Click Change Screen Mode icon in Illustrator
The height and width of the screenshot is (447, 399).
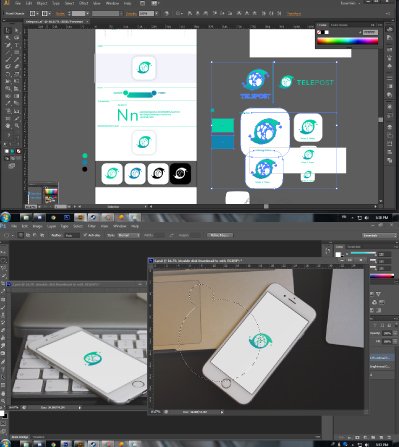click(12, 166)
